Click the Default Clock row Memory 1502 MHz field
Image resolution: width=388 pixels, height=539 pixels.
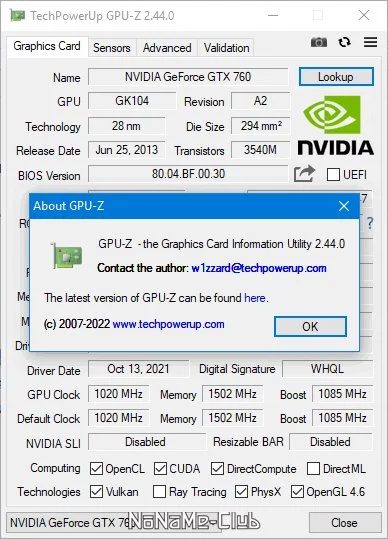pos(232,418)
